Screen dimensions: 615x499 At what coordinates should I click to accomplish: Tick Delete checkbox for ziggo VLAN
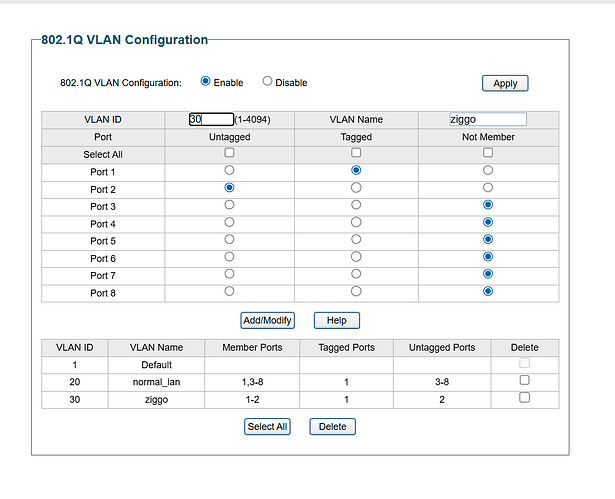coord(525,397)
